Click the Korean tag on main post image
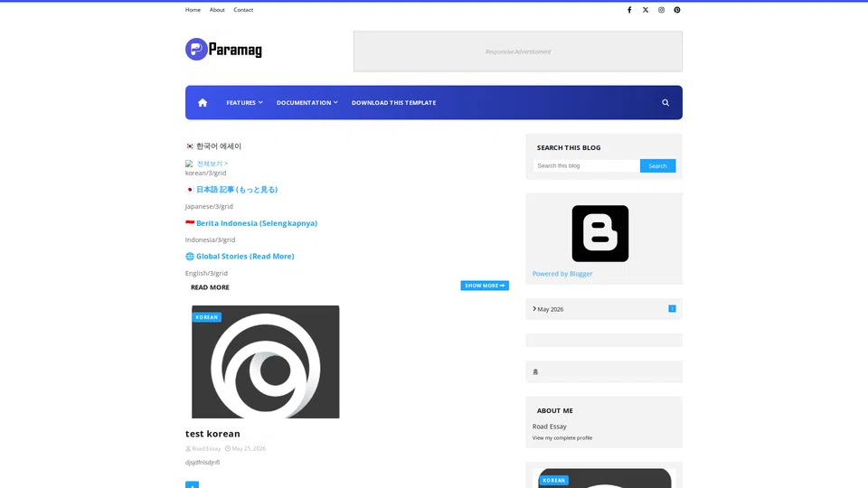 pyautogui.click(x=206, y=317)
